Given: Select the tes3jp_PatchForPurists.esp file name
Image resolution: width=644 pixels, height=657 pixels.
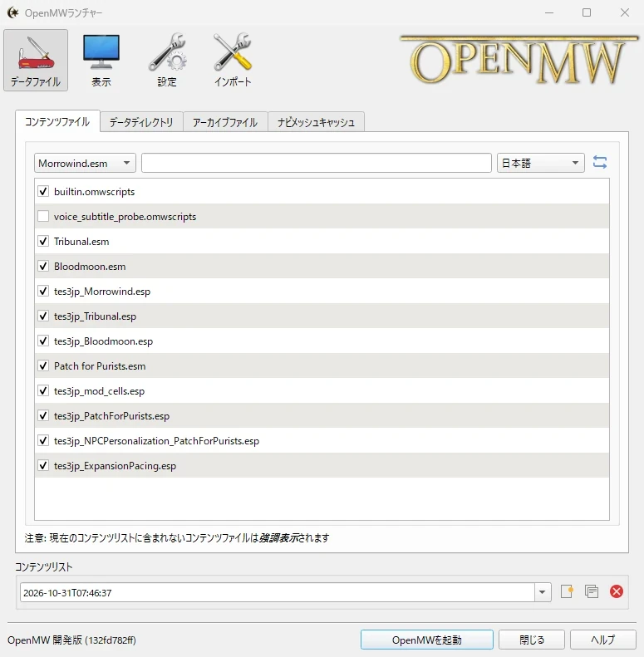Looking at the screenshot, I should point(111,416).
